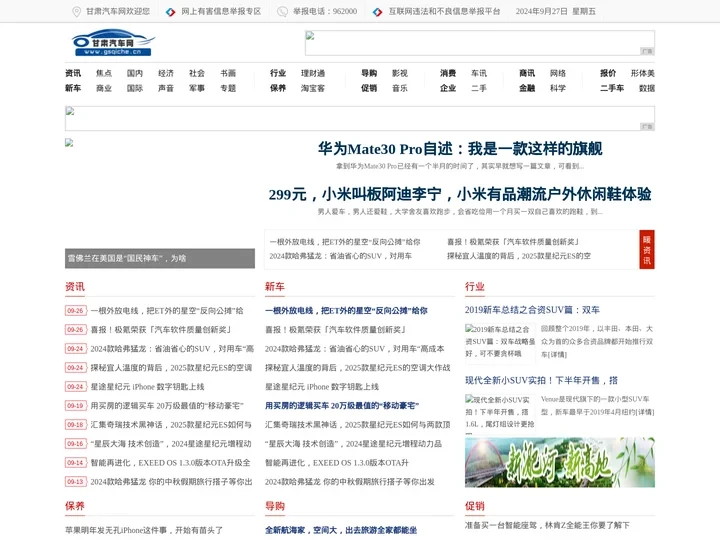Open the 促销 section heading at bottom
Viewport: 720px width, 540px height.
click(x=475, y=506)
